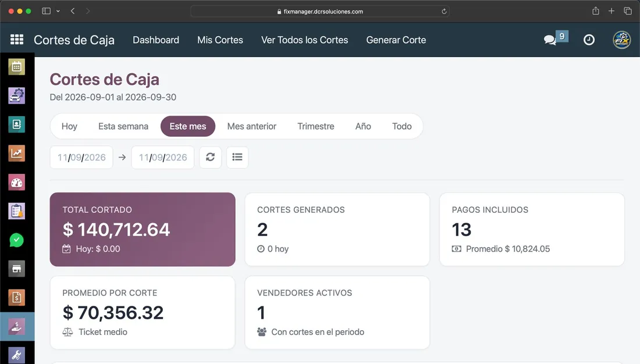
Task: Click the 0 hoy text
Action: 278,249
